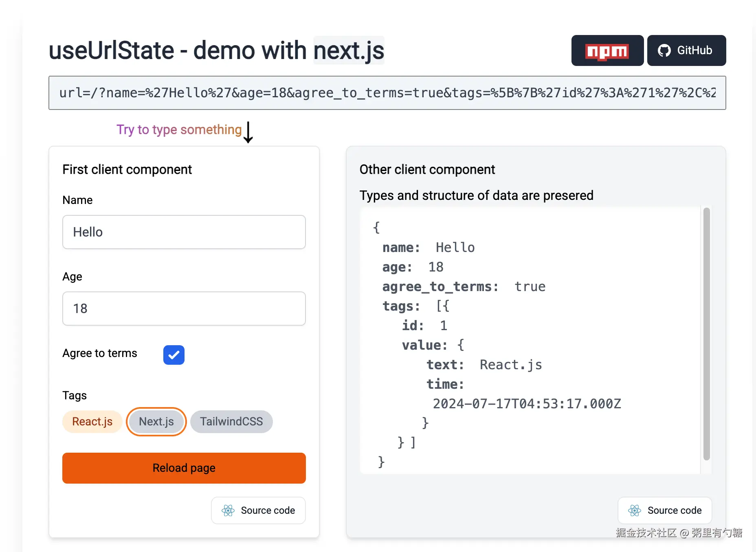Click the JSON panel vertical scrollbar
This screenshot has height=552, width=756.
[707, 334]
